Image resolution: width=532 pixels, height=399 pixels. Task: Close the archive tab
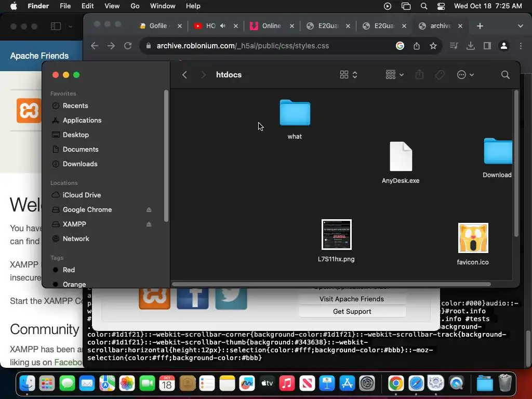click(x=460, y=26)
